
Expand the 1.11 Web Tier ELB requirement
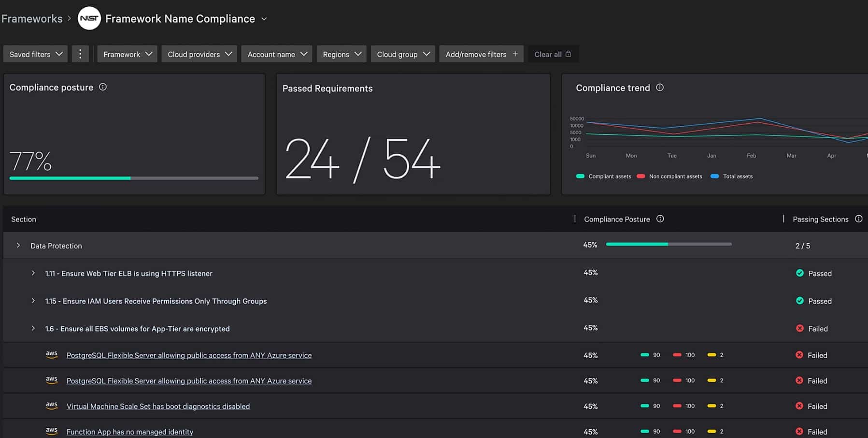[x=33, y=273]
